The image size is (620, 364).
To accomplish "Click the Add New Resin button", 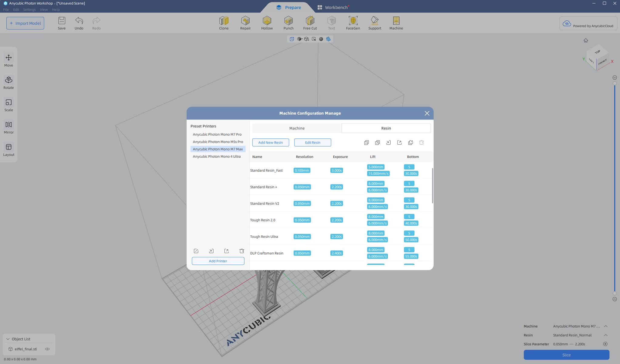I will pos(270,142).
